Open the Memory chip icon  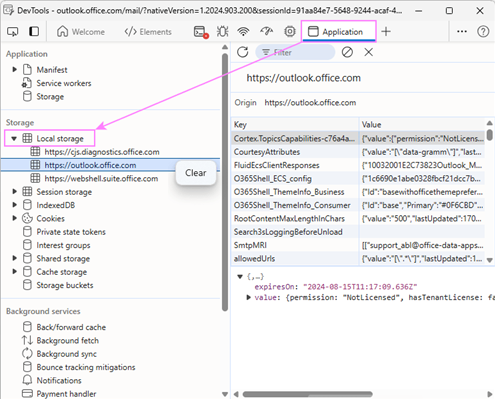[x=290, y=32]
